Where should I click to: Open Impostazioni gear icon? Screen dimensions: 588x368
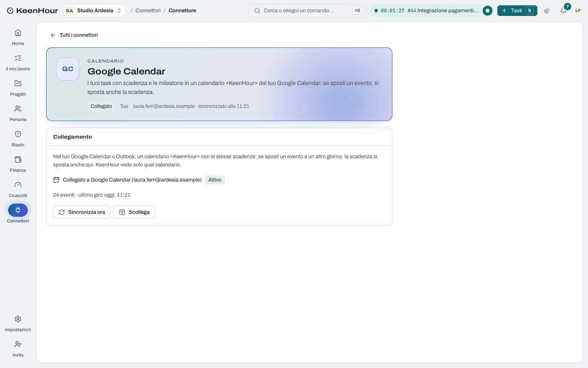18,319
